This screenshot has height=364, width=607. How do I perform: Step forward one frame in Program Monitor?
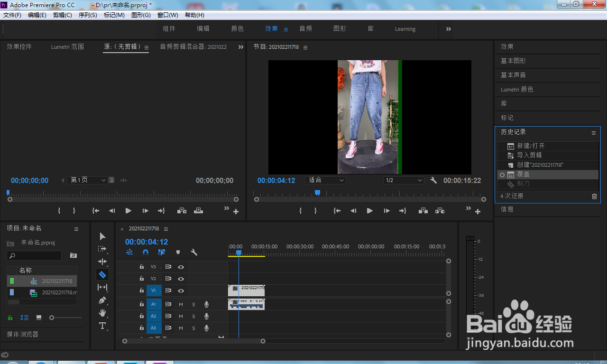click(387, 211)
